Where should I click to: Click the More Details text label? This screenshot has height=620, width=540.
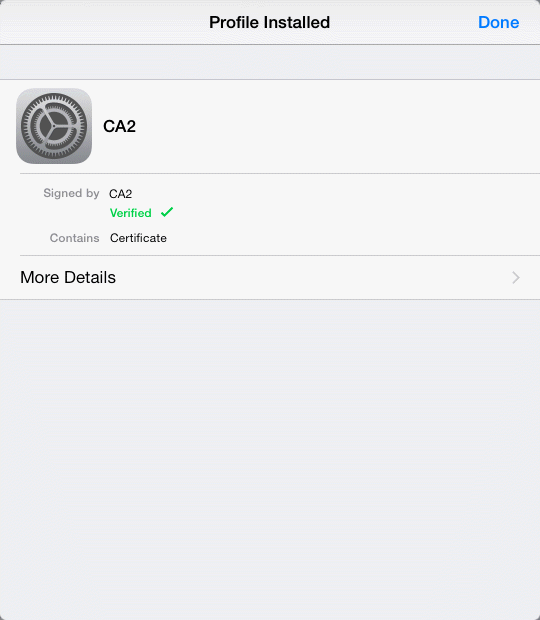68,278
